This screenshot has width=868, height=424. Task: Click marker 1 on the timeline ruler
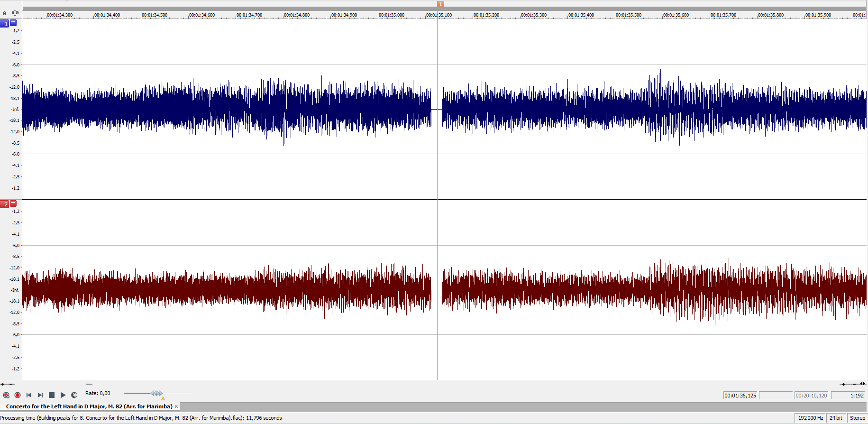point(440,4)
